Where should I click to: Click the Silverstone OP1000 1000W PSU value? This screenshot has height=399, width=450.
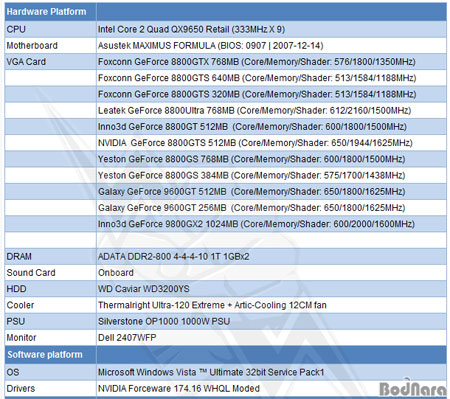[164, 321]
